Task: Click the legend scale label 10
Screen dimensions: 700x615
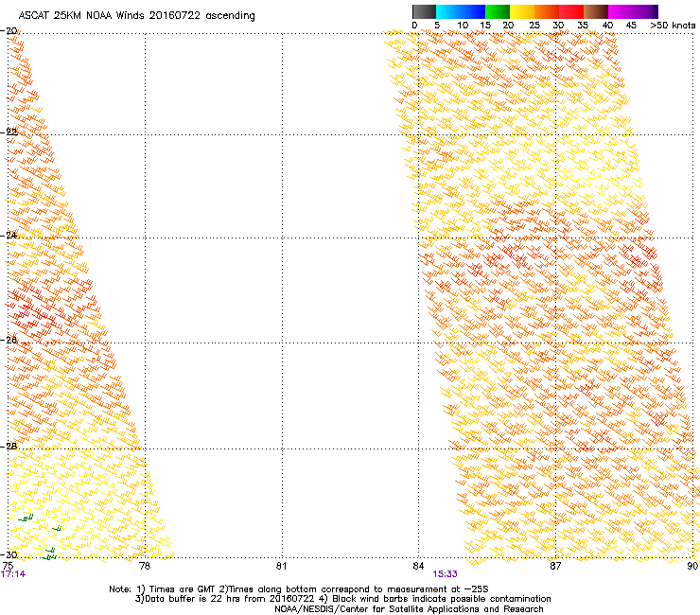Action: point(463,25)
